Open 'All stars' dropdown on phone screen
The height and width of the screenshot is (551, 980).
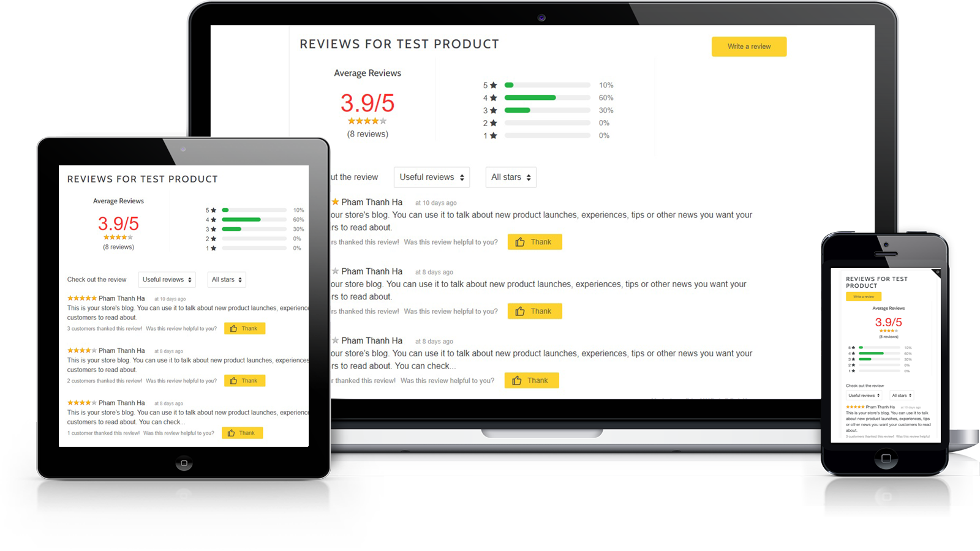[902, 395]
